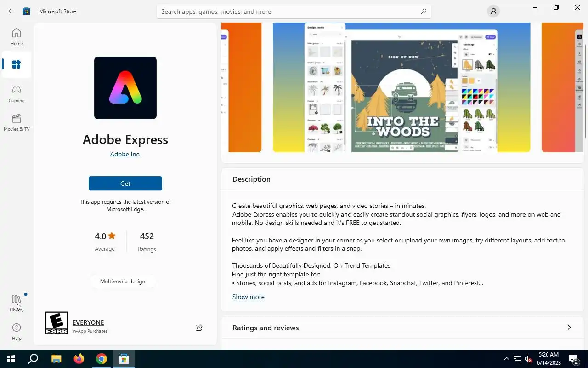Open the Help section

click(17, 332)
